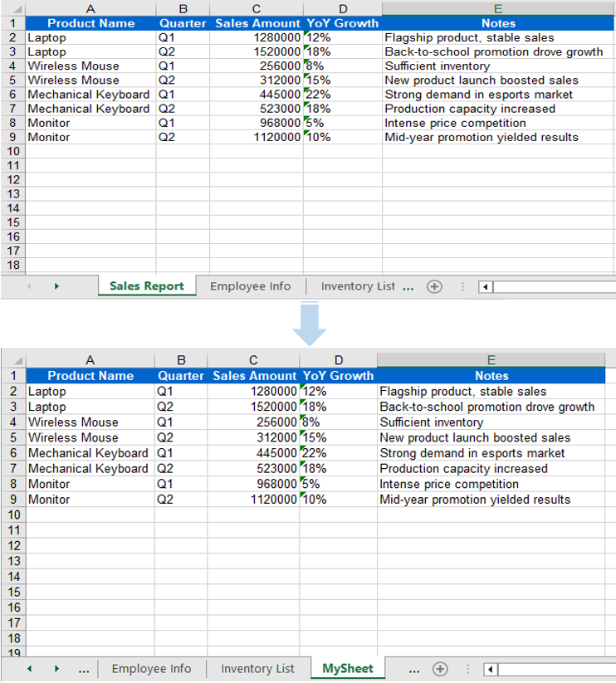Select cell 968000 in Sales Report window

coord(257,124)
